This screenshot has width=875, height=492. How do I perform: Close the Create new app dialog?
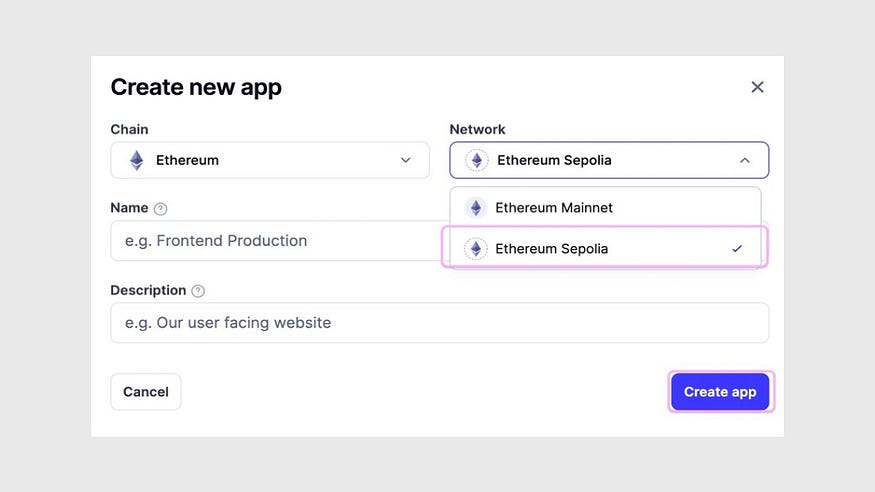click(757, 87)
